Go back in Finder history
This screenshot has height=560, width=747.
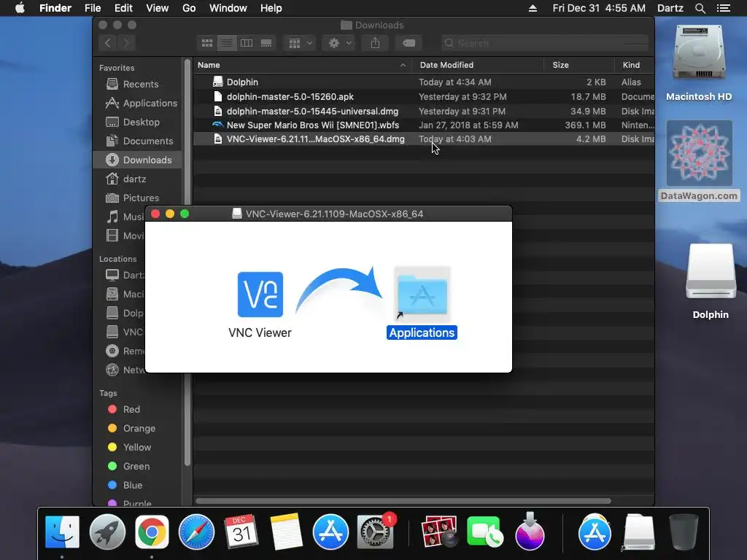point(108,43)
